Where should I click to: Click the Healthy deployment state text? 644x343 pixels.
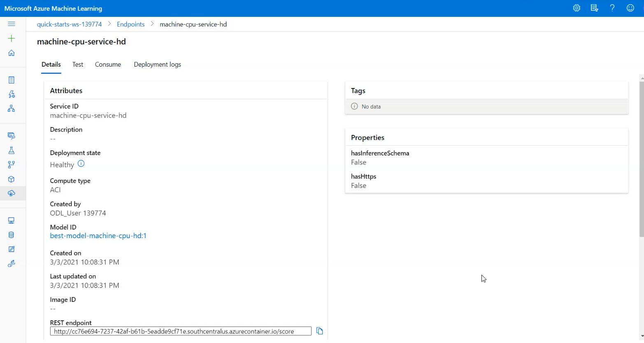pos(62,165)
